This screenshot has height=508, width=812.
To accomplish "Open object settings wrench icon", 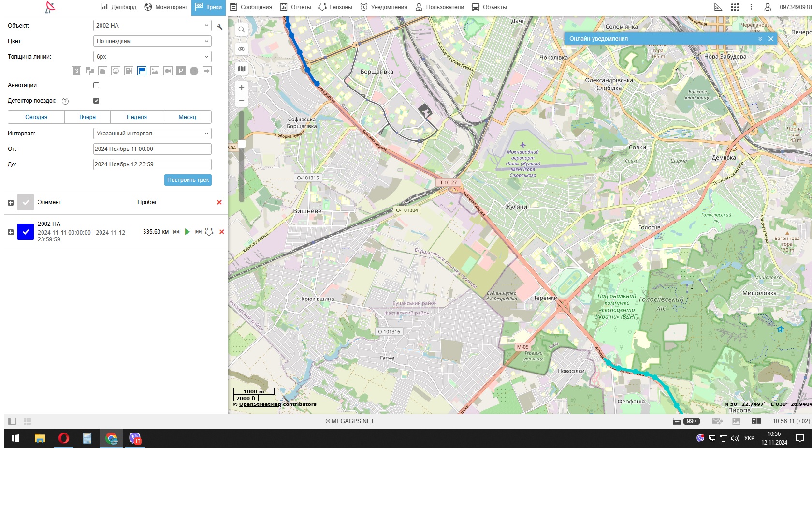I will [220, 27].
